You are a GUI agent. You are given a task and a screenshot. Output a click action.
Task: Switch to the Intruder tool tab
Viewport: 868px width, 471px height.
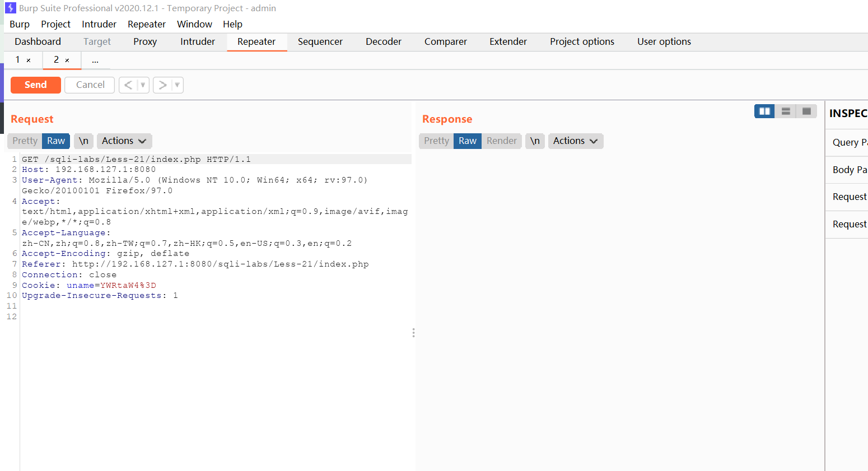point(198,41)
